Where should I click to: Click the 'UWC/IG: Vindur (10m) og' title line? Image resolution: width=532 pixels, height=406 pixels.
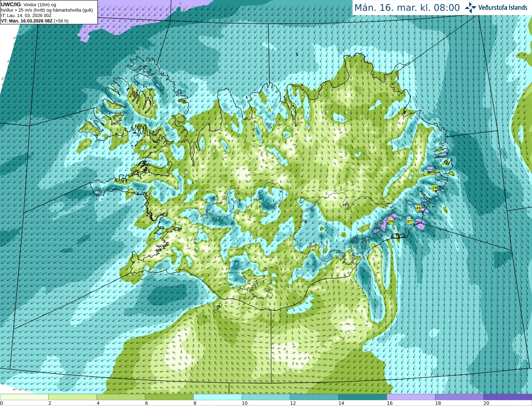pyautogui.click(x=29, y=5)
